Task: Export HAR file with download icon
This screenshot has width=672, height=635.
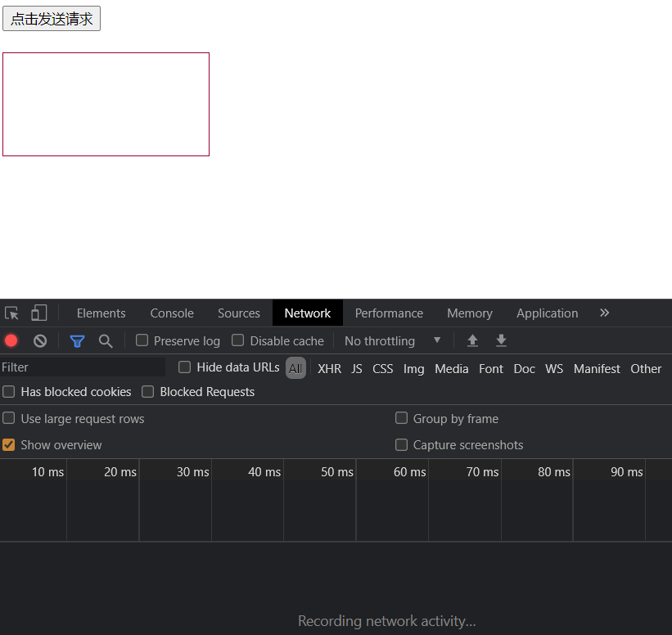Action: [501, 341]
